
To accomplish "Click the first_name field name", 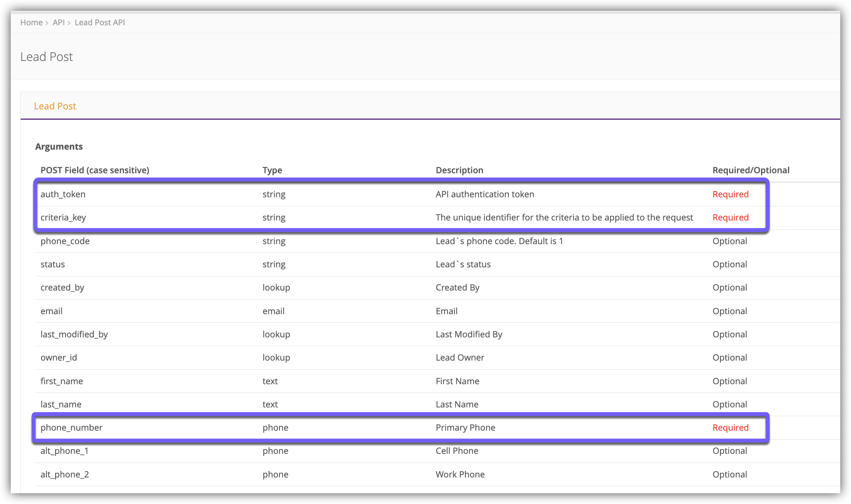I will (62, 381).
